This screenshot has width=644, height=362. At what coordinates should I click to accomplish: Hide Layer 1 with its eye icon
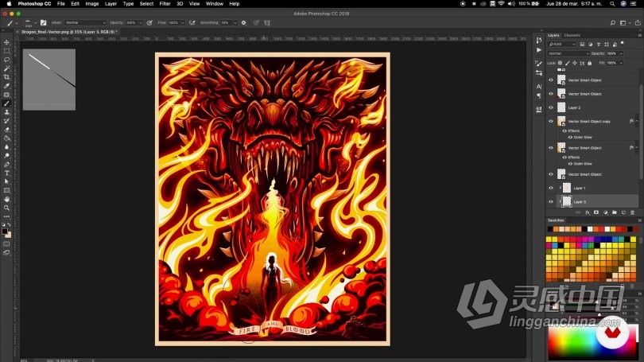pos(551,188)
